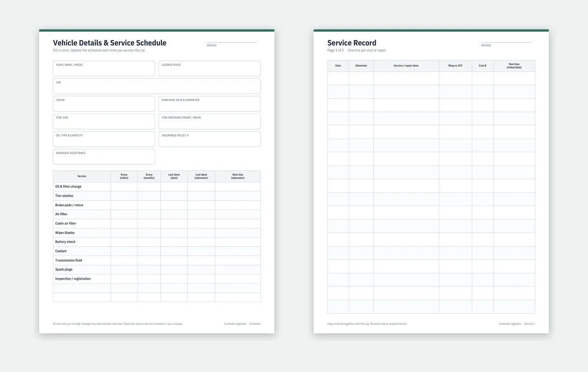Click the 'Vehicle Details & Service Schedule' heading
This screenshot has height=372, width=588.
point(110,43)
